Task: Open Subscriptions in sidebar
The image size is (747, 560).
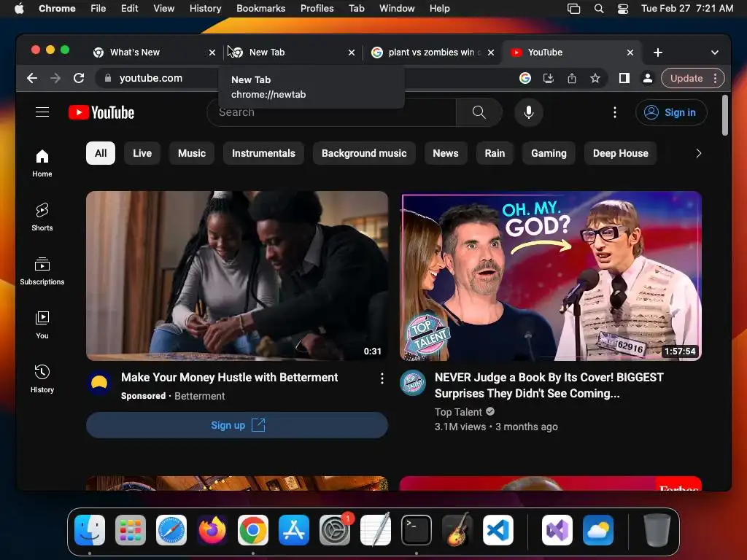Action: pyautogui.click(x=42, y=271)
